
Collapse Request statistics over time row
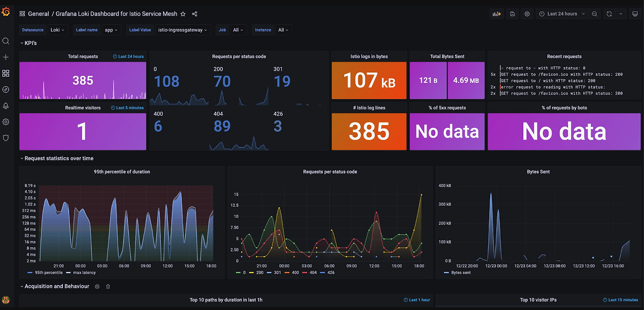tap(56, 158)
